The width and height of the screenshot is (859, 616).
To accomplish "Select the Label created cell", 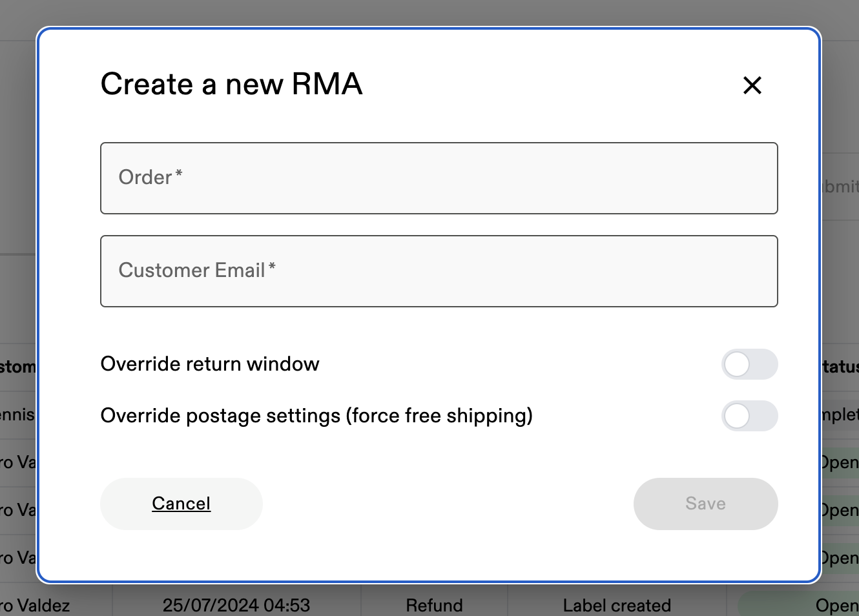I will coord(617,605).
